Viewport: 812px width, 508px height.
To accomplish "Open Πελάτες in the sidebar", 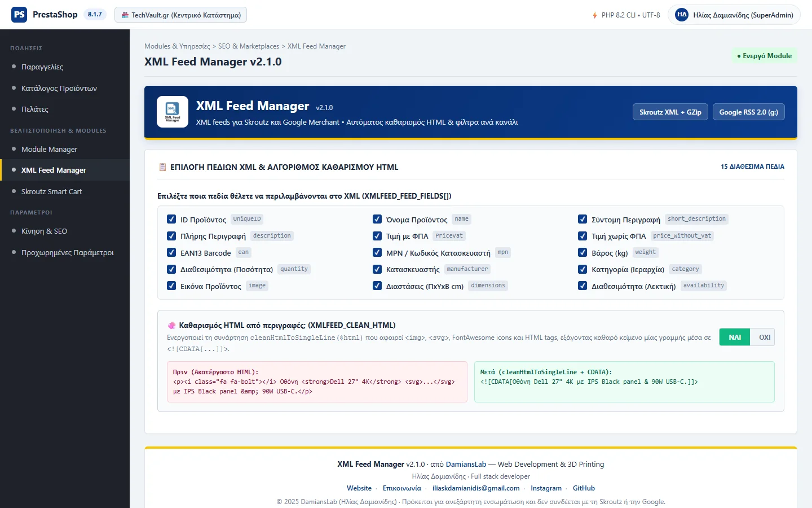I will pos(65,109).
